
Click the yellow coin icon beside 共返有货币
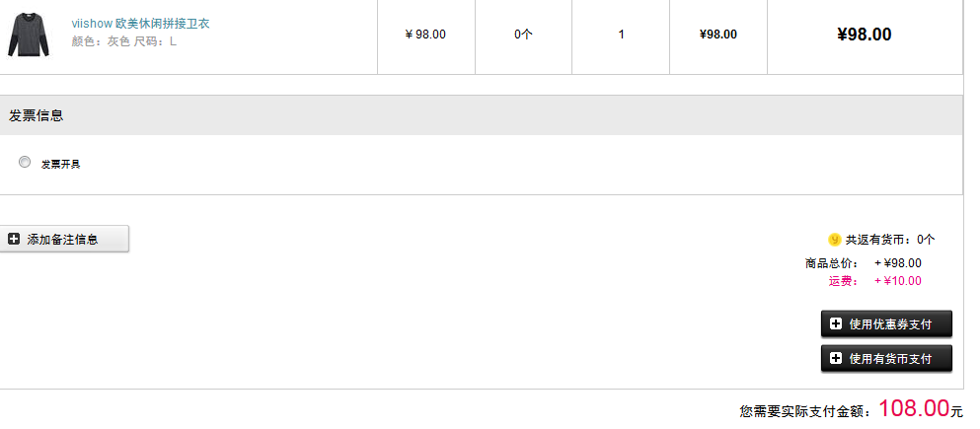(834, 240)
